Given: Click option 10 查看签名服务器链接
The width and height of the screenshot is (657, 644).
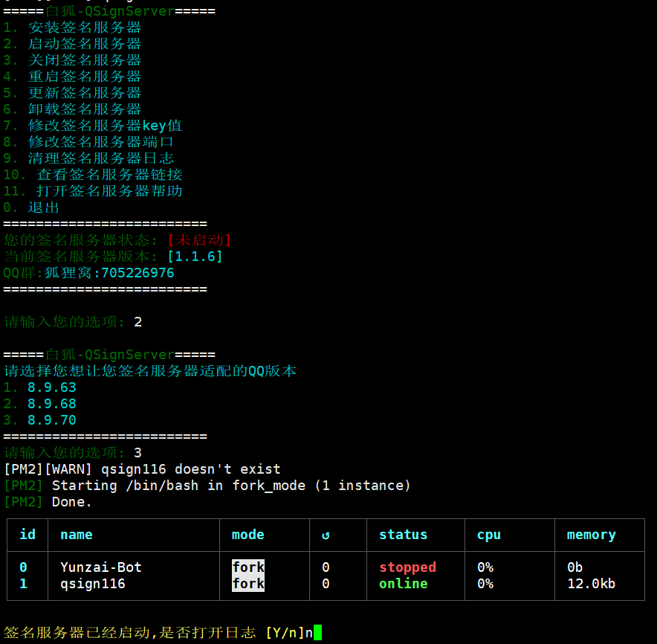Looking at the screenshot, I should 93,175.
